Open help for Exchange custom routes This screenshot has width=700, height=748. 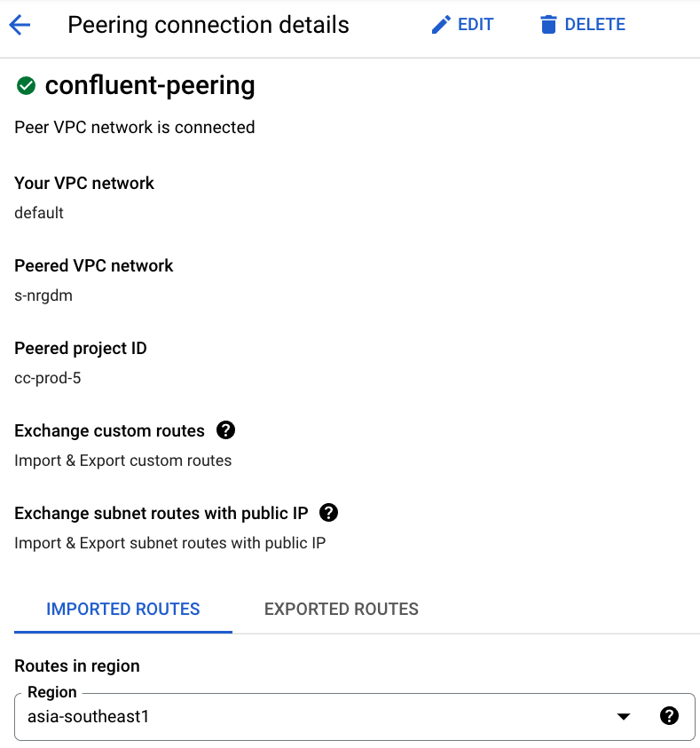click(x=226, y=430)
